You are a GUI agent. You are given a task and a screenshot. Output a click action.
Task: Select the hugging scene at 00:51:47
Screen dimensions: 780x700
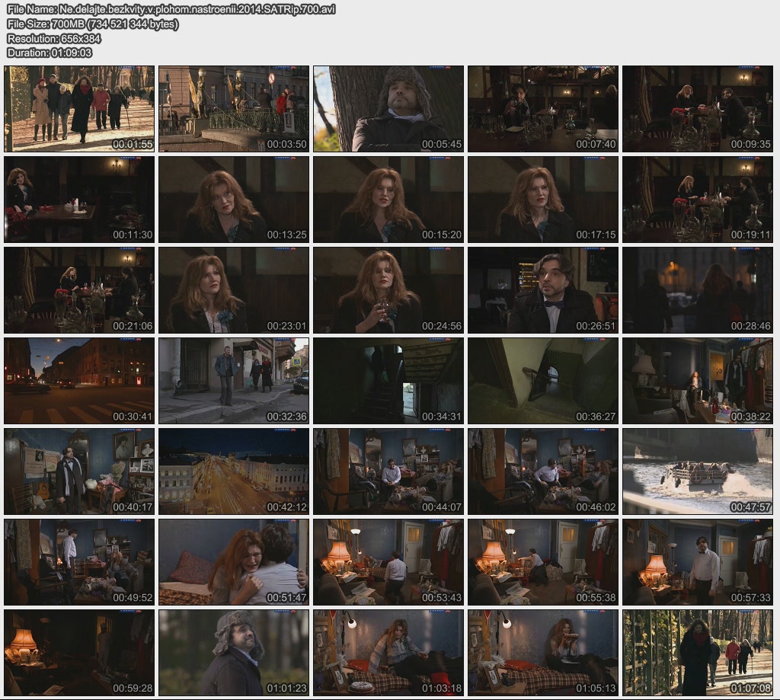[x=234, y=562]
